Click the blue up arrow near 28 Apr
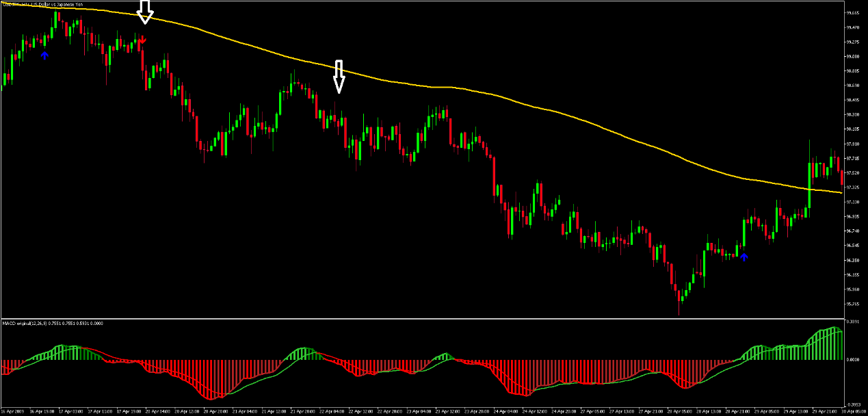The width and height of the screenshot is (868, 416). tap(744, 257)
